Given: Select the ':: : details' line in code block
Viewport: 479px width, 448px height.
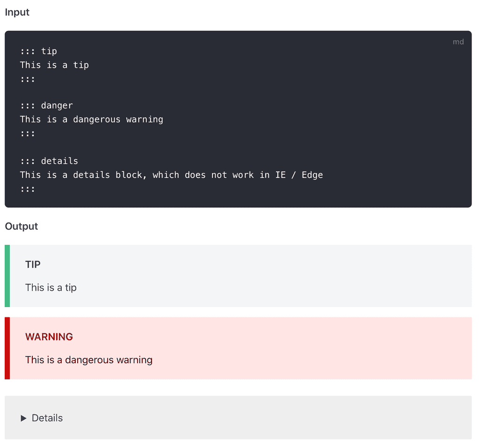Looking at the screenshot, I should 49,161.
